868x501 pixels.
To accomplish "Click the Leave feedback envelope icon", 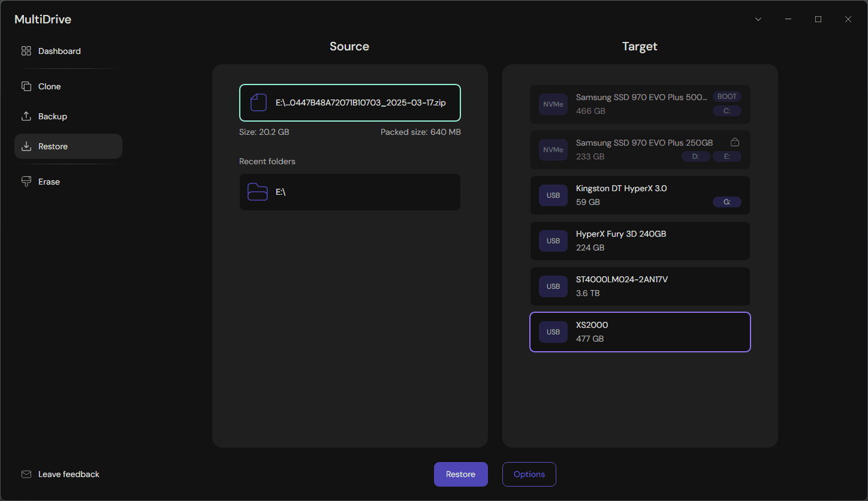I will 26,474.
